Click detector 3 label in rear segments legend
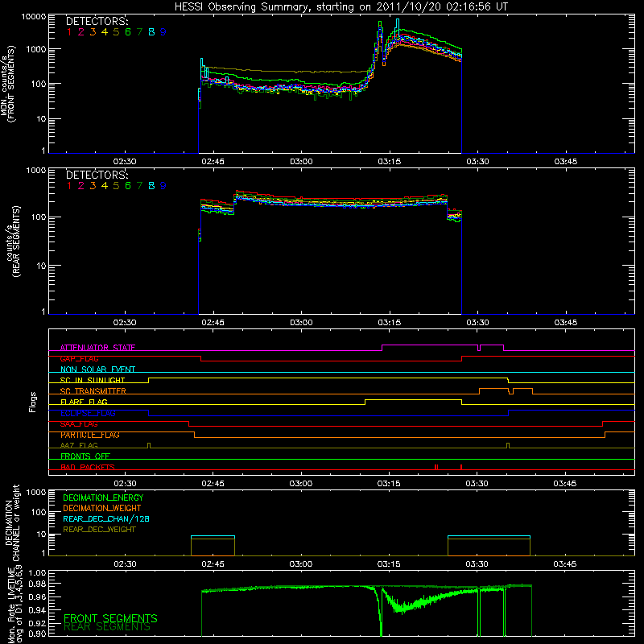Screen dimensions: 644x644 click(x=93, y=186)
